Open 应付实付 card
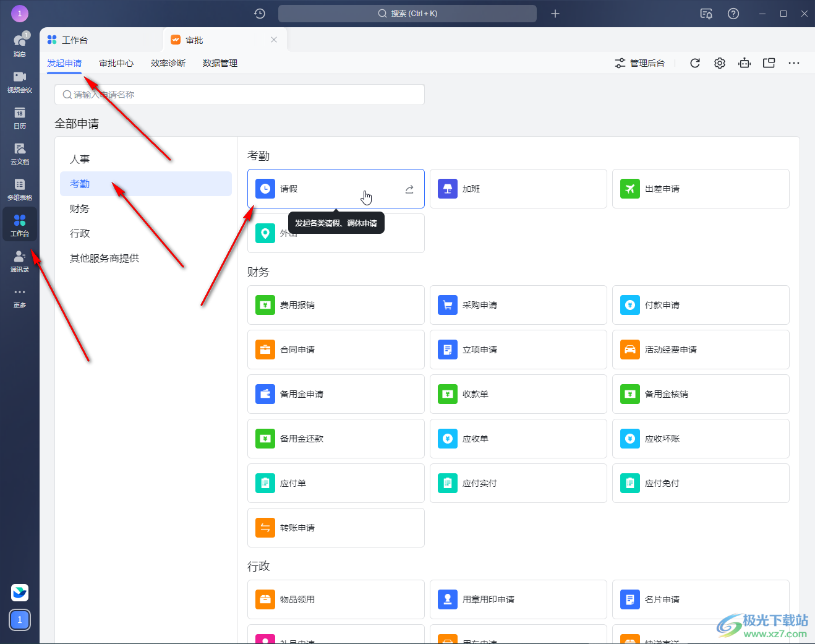815x644 pixels. (x=518, y=483)
